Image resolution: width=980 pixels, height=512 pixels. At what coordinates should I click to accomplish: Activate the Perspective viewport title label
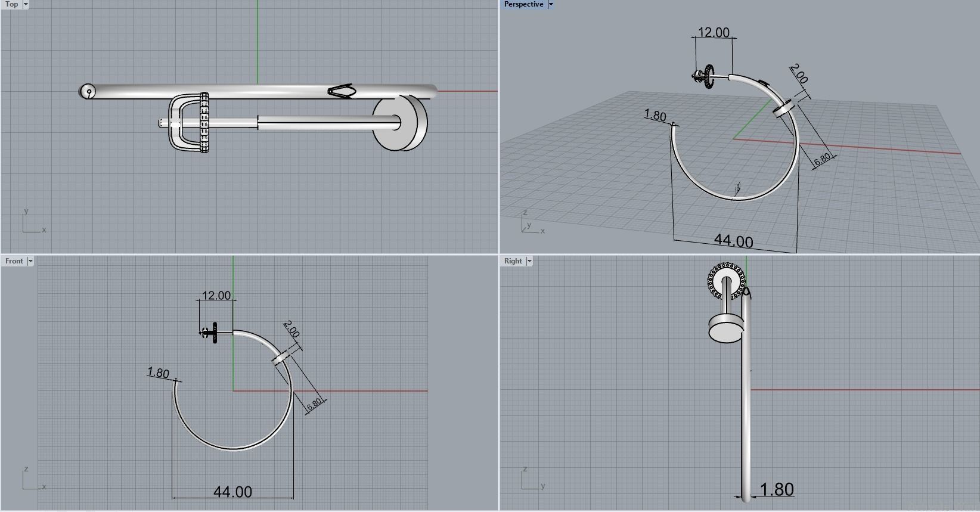click(x=523, y=4)
